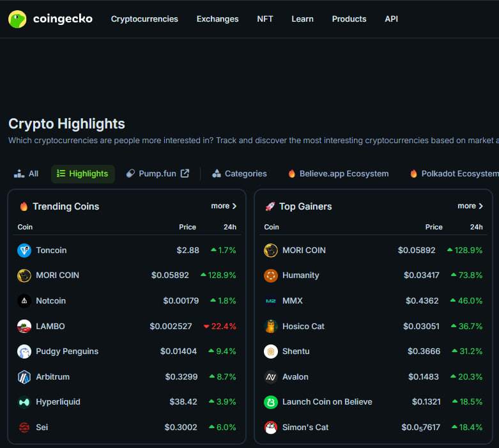Click the Simon's Cat icon
Screen dimensions: 499x448
[x=271, y=428]
